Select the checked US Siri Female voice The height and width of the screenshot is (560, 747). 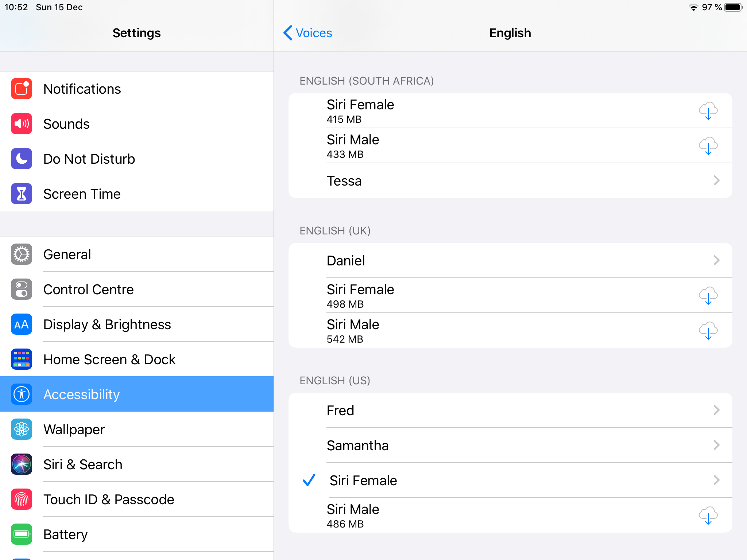click(363, 481)
